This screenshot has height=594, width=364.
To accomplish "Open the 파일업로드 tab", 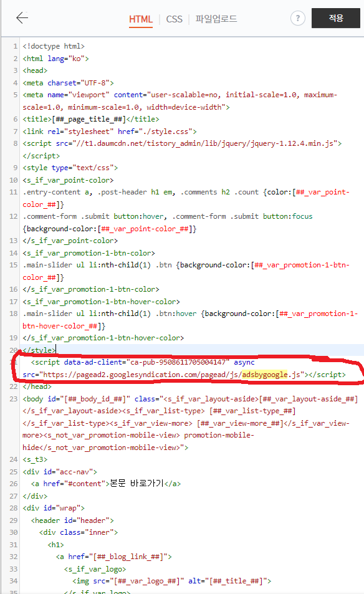I will 216,19.
